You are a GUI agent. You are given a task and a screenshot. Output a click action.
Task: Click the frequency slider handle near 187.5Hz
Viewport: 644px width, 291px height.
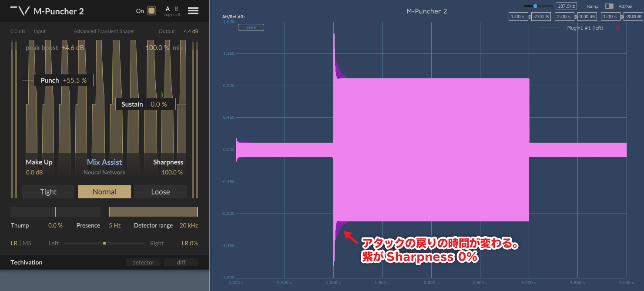click(x=535, y=6)
